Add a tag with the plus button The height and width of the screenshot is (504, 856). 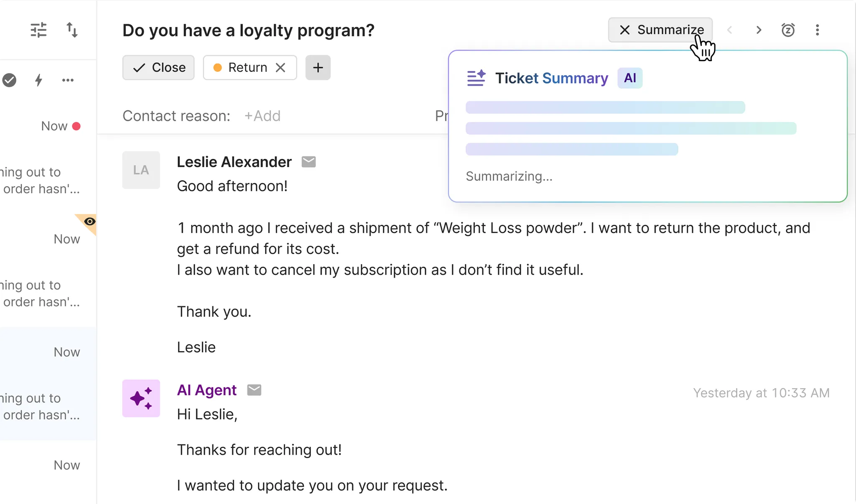click(x=318, y=68)
